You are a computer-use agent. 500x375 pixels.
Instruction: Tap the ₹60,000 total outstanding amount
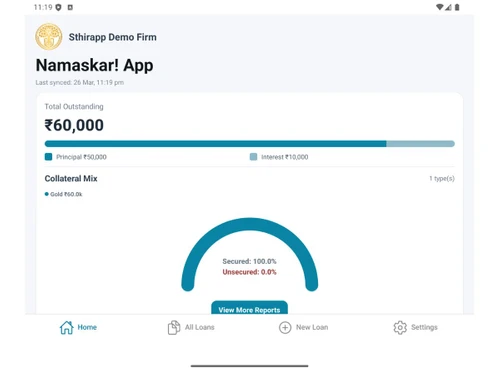(x=74, y=125)
